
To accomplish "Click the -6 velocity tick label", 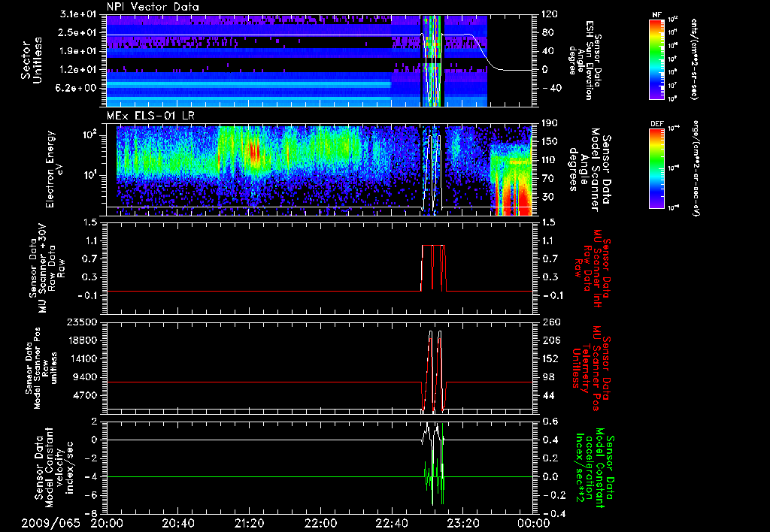I will [x=92, y=495].
